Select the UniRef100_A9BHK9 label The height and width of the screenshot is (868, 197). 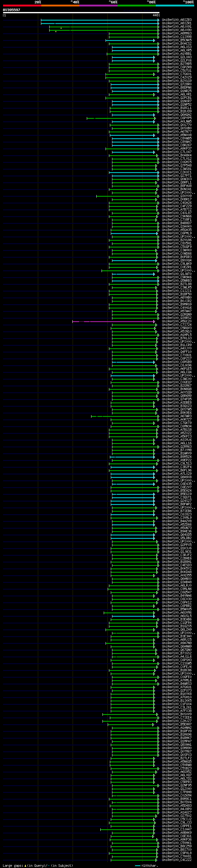(177, 833)
